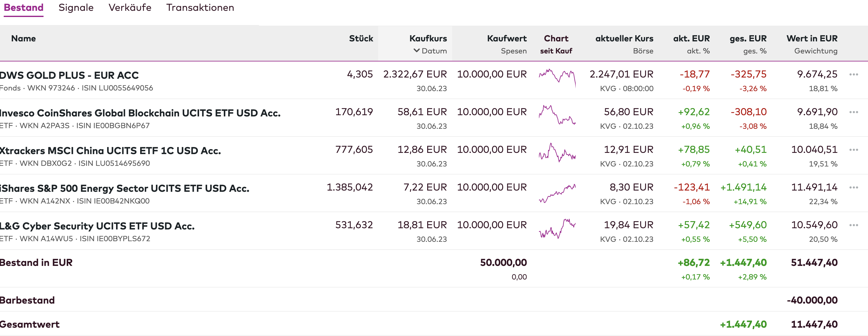The height and width of the screenshot is (336, 868).
Task: Open three-dot menu for DWS GOLD PLUS
Action: click(853, 74)
